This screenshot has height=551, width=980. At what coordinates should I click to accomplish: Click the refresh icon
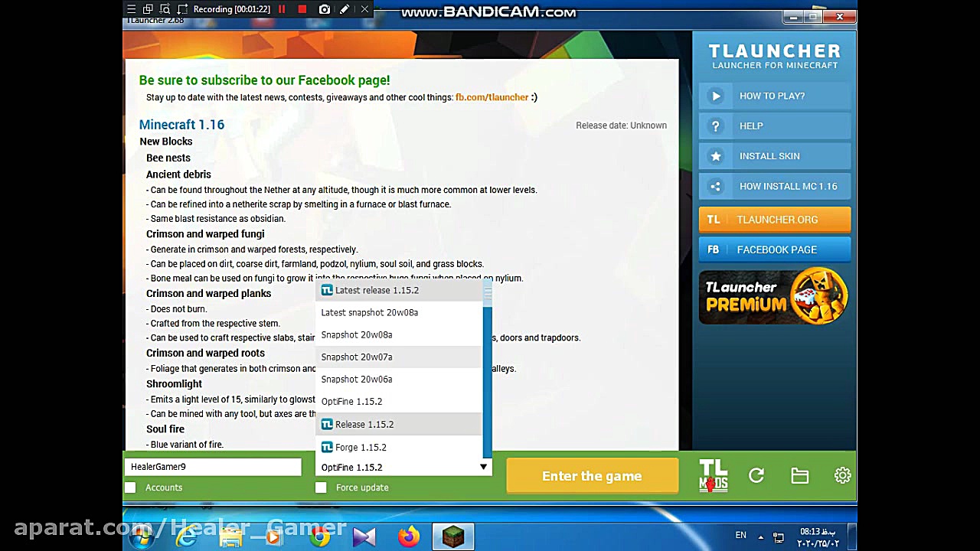coord(756,476)
